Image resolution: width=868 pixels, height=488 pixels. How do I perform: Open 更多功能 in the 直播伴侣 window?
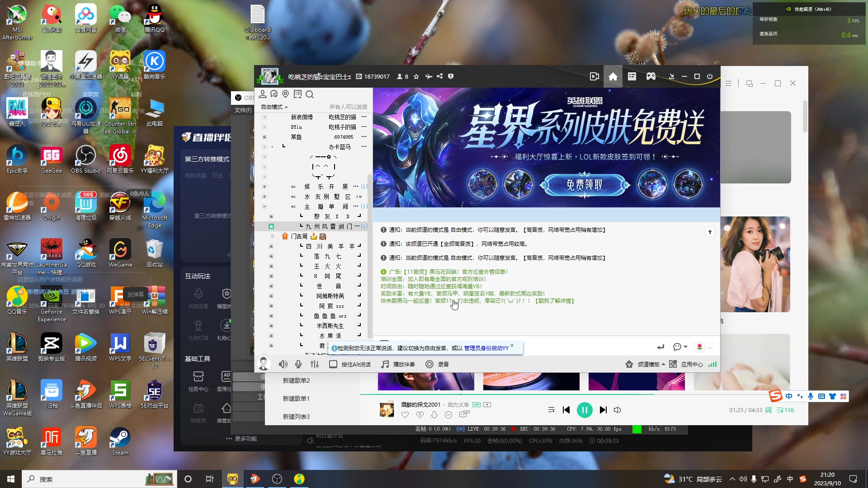(x=241, y=439)
